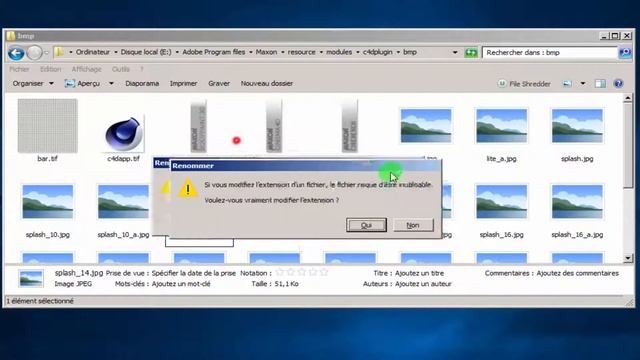Image resolution: width=640 pixels, height=360 pixels.
Task: Click the file rename text box under the dialog
Action: pos(199,242)
